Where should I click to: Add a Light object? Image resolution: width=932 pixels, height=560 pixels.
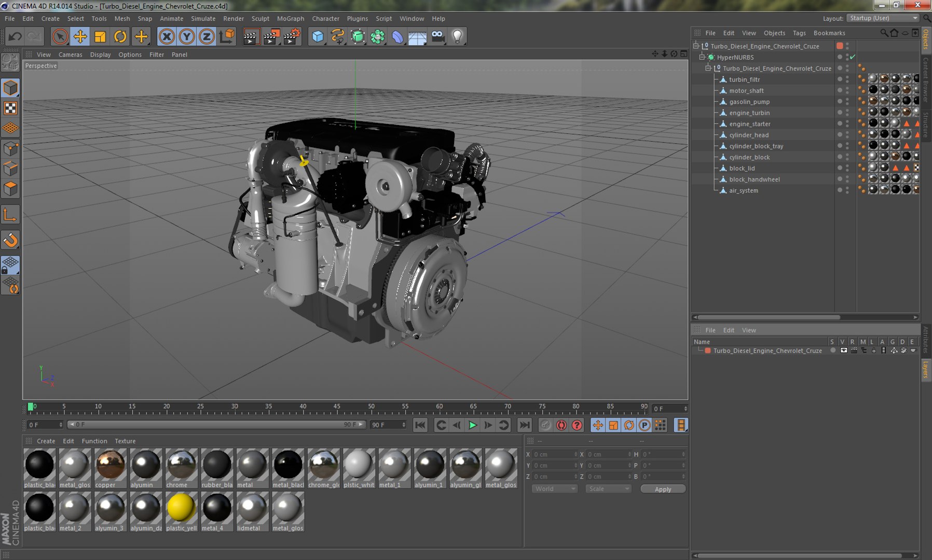click(458, 36)
